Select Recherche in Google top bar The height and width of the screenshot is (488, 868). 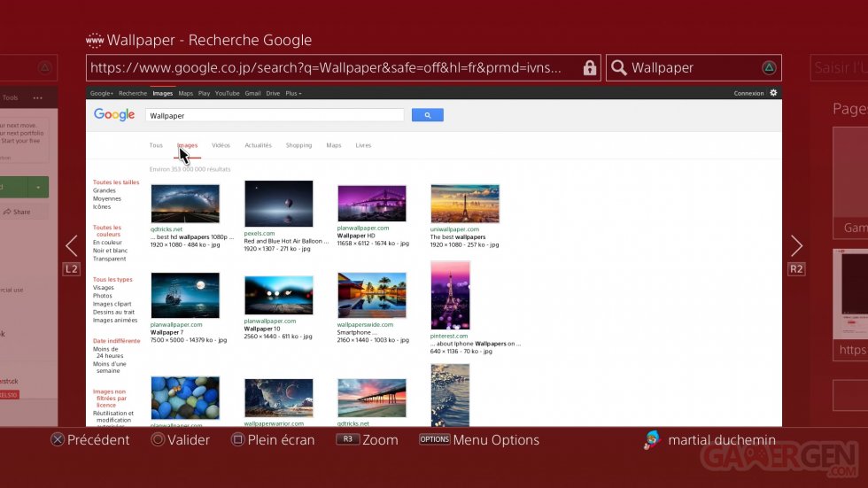pos(133,94)
